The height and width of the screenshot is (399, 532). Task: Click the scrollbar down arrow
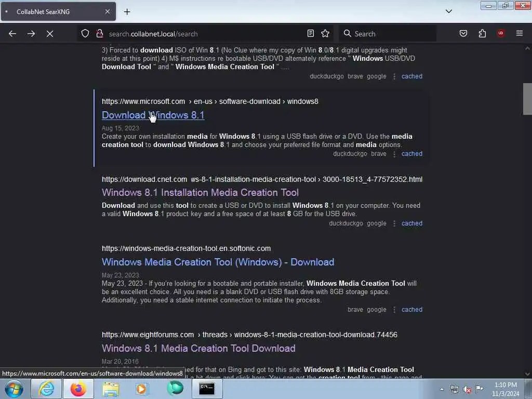point(527,374)
